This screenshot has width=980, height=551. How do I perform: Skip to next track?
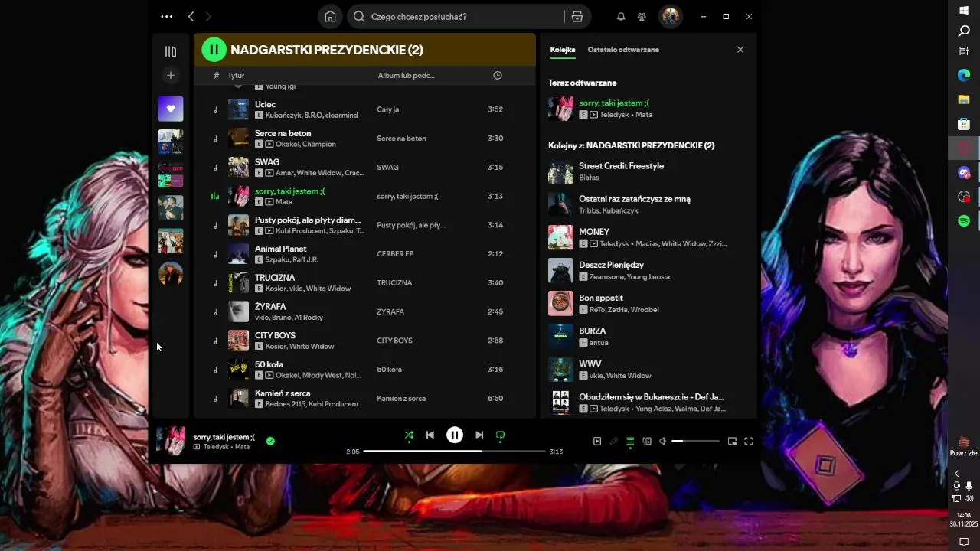(479, 435)
